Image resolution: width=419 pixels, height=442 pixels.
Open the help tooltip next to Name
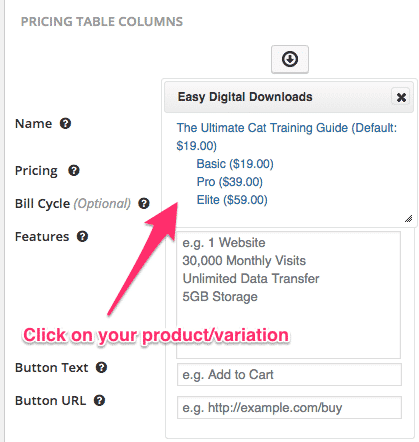[x=65, y=124]
